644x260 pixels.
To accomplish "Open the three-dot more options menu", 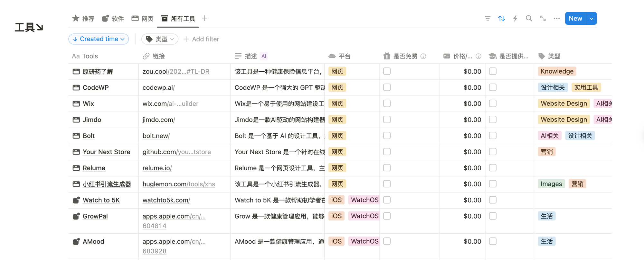I will click(557, 19).
